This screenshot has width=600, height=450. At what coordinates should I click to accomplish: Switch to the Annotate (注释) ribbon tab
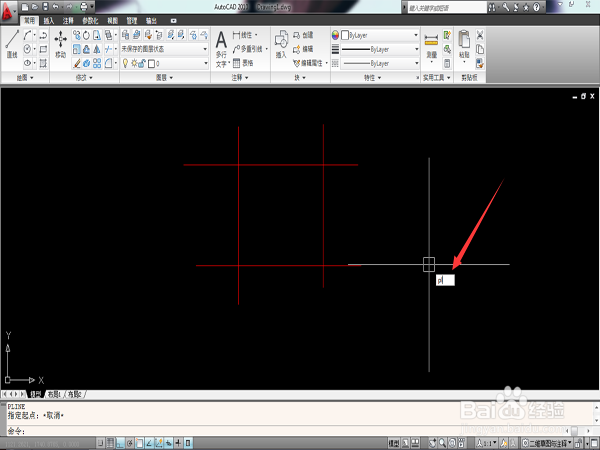[x=68, y=21]
